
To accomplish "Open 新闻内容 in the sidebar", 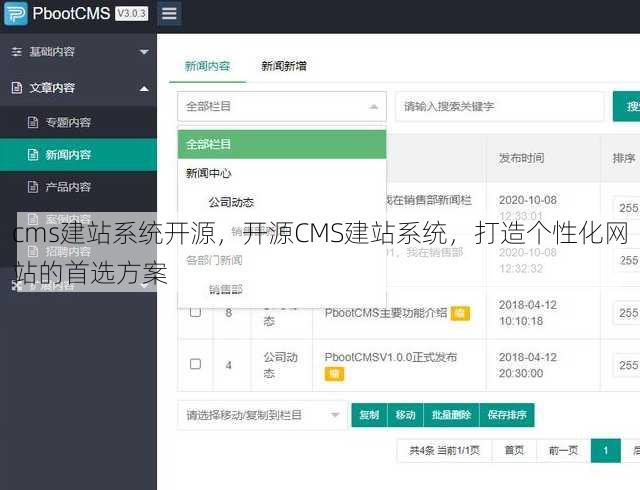I will [78, 155].
